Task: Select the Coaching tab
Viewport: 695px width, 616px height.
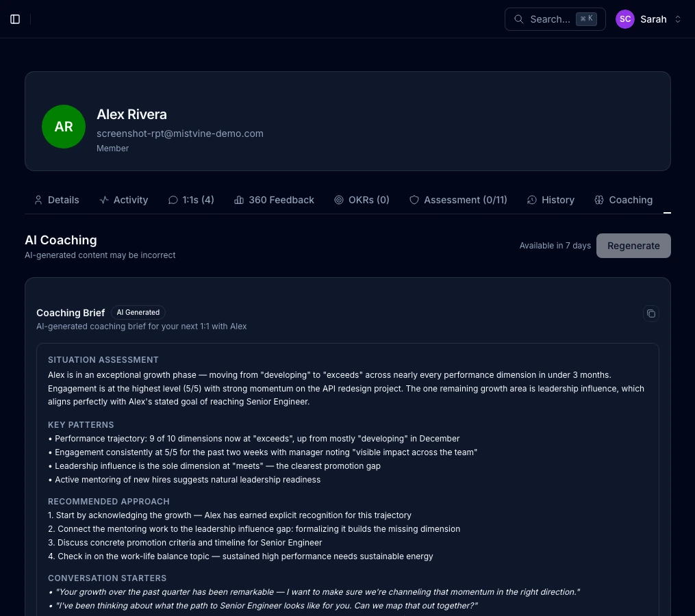Action: [x=623, y=200]
